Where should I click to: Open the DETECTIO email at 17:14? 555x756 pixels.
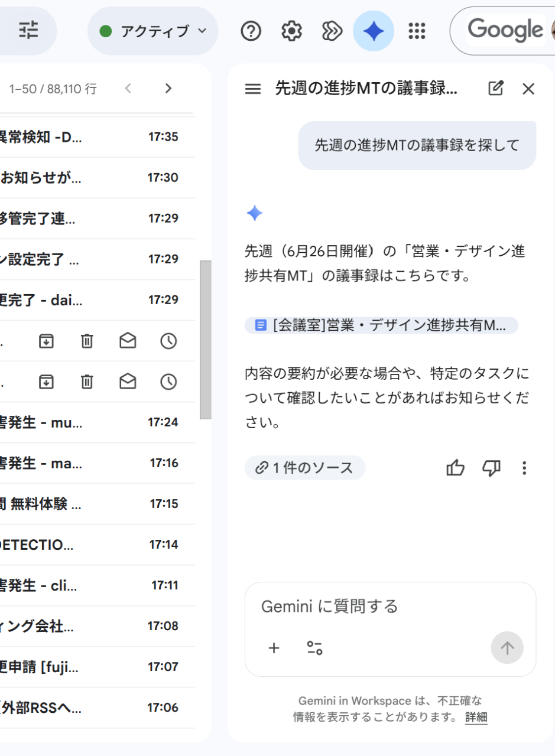[98, 545]
